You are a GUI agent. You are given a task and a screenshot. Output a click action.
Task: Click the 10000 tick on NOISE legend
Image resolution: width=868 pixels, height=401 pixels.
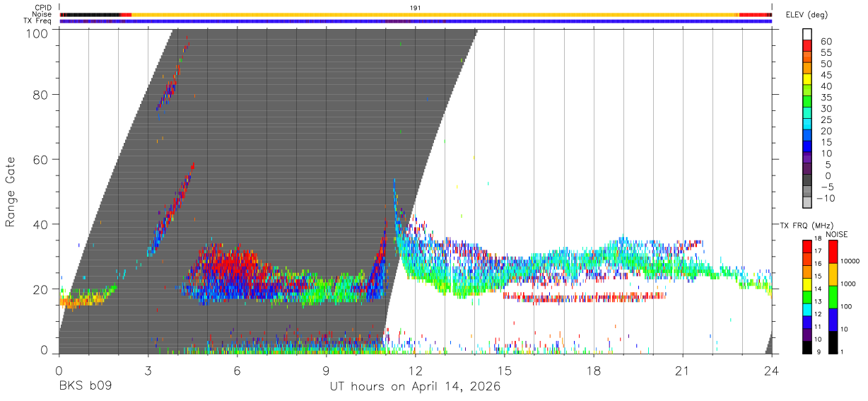point(851,261)
